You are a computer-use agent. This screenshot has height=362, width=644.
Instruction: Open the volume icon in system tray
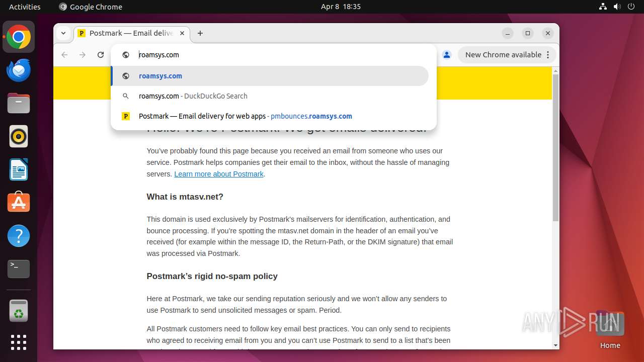click(x=617, y=7)
